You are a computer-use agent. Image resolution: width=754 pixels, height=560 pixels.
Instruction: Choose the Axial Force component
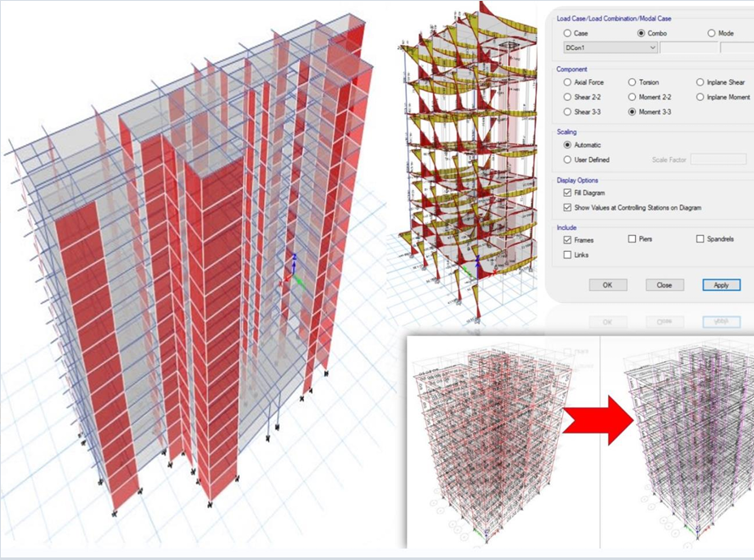(567, 82)
